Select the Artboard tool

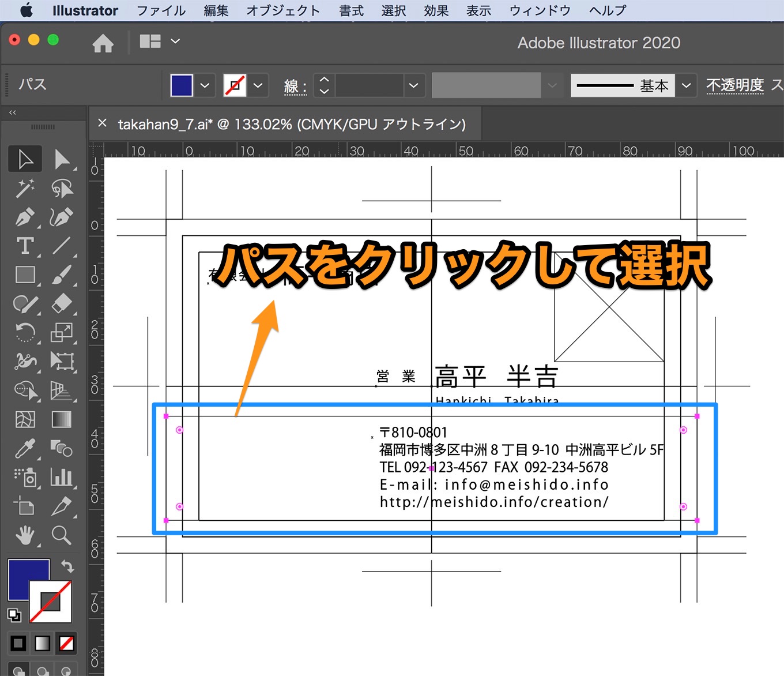pyautogui.click(x=25, y=506)
